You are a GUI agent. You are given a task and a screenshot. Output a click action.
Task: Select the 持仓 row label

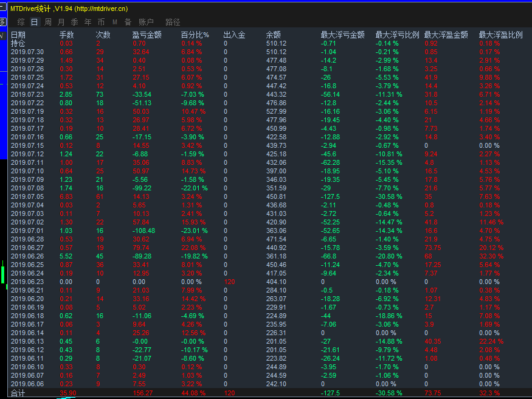point(18,43)
